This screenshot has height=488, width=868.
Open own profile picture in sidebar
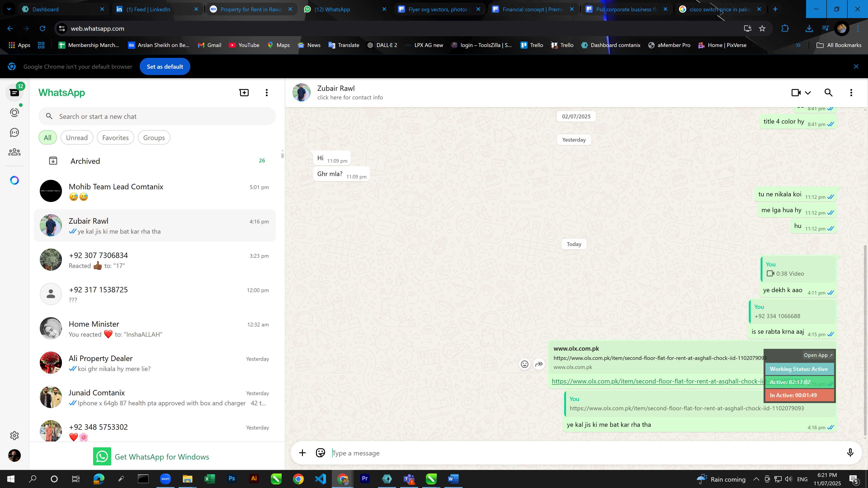[x=14, y=455]
